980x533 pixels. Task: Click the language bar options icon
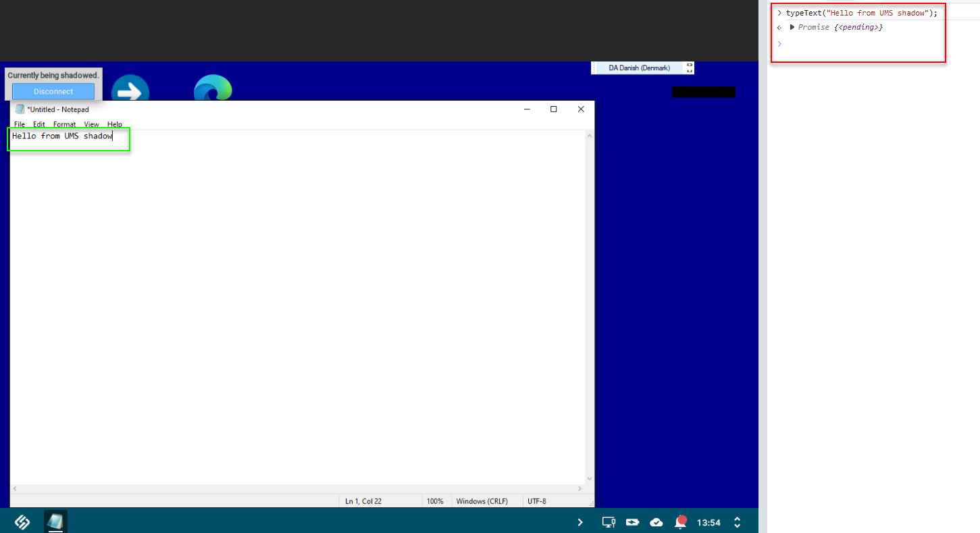689,68
